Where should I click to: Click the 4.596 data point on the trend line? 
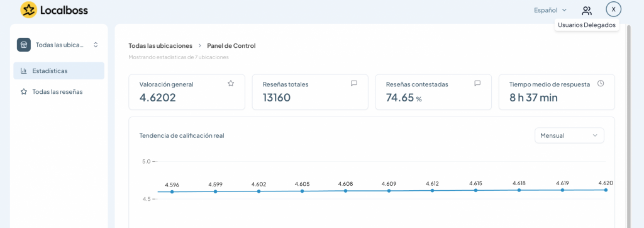(172, 191)
